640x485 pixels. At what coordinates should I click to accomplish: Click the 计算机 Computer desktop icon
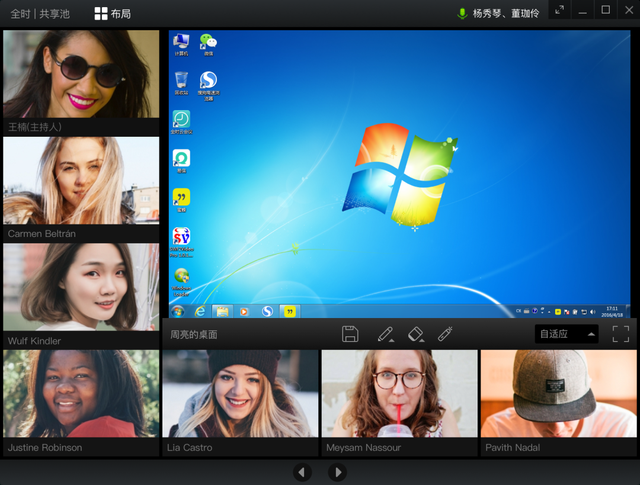[181, 44]
